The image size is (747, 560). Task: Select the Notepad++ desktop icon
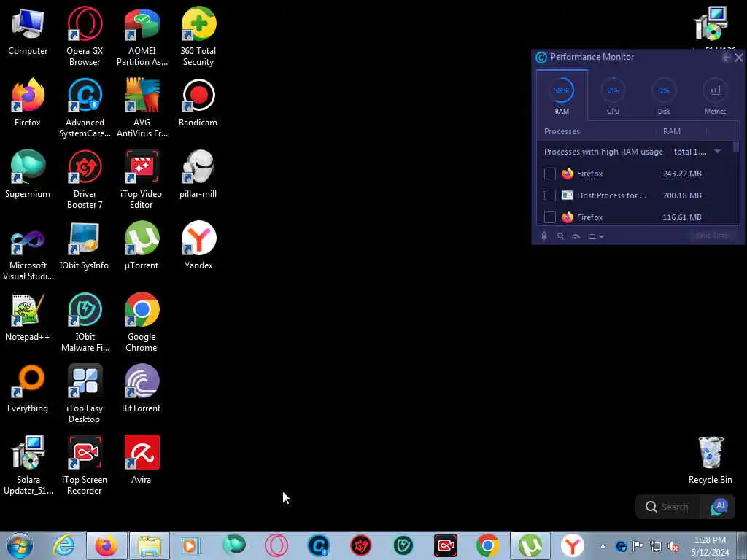[x=28, y=316]
